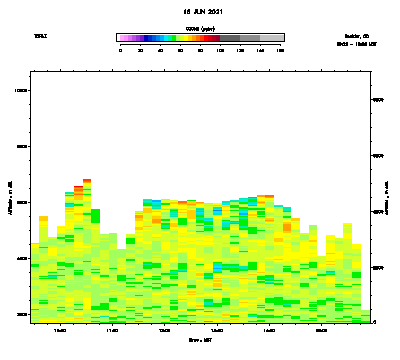
Task: Click the red-orange peak cell of the tallest column
Action: point(87,181)
